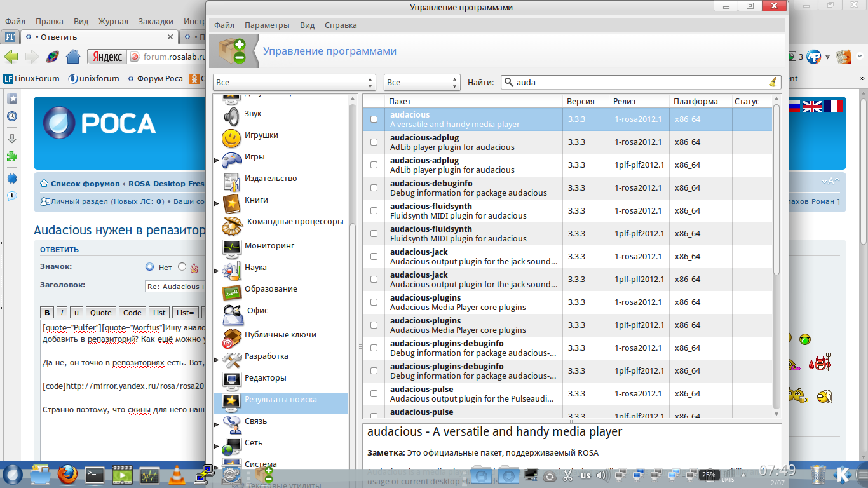This screenshot has width=868, height=488.
Task: Open the Справка menu
Action: click(x=341, y=25)
